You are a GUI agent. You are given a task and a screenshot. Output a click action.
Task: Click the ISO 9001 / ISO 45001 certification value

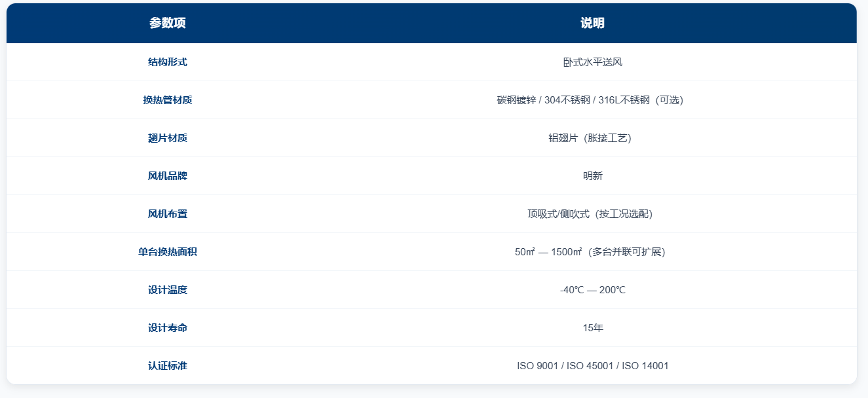[x=593, y=366]
